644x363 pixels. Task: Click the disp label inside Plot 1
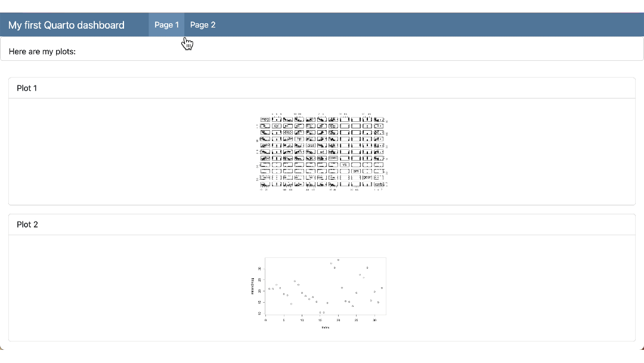(288, 133)
